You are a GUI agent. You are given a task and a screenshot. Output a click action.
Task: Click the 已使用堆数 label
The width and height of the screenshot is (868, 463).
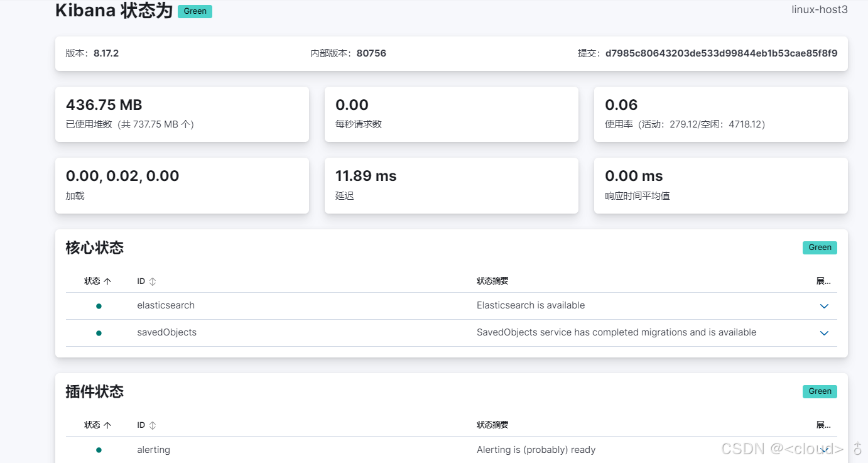coord(130,124)
